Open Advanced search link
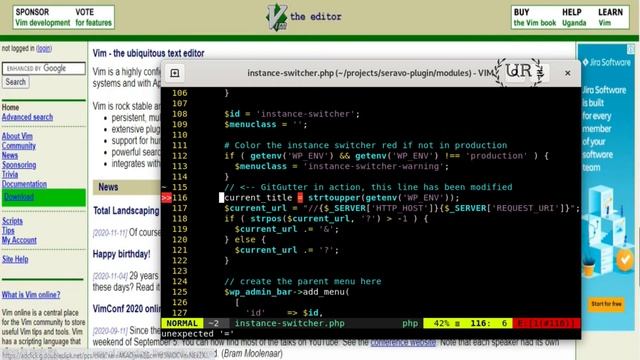Screen dimensions: 640x360 (27, 117)
